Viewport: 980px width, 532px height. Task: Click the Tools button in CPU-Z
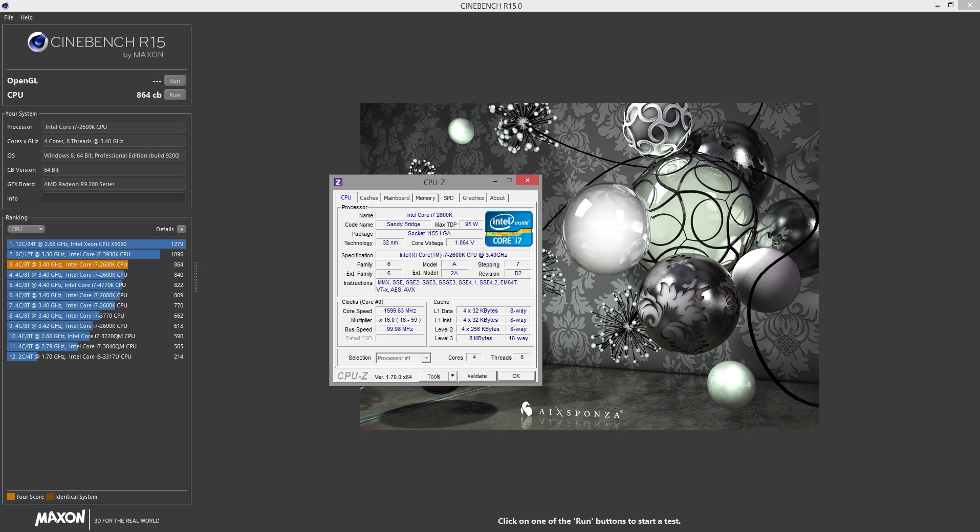pos(434,376)
